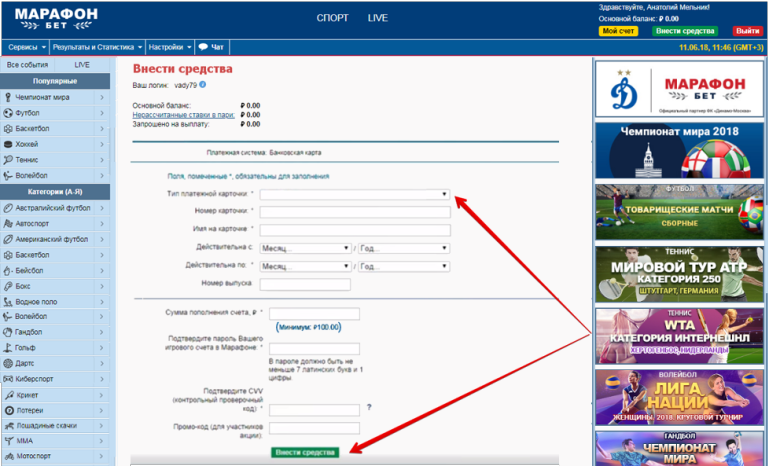Select the LIVE header tab

pos(378,18)
